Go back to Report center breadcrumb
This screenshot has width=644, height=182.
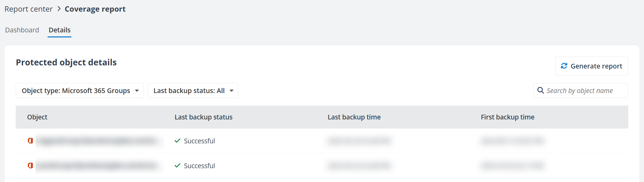tap(28, 9)
